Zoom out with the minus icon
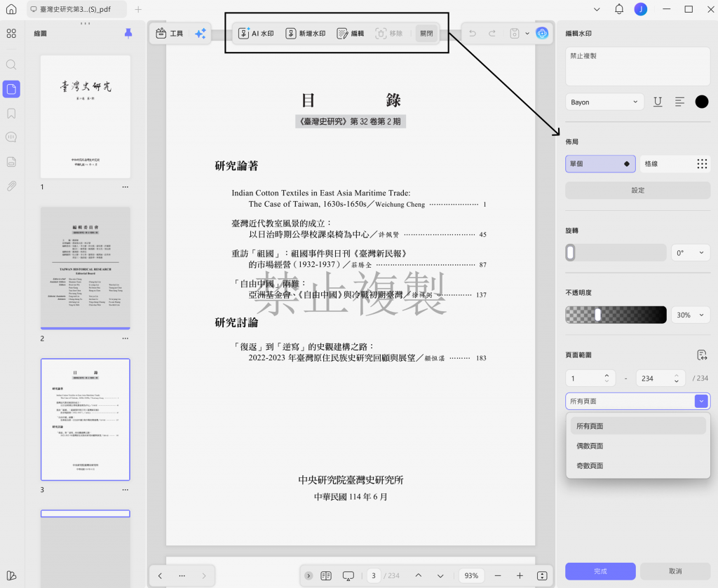This screenshot has height=588, width=718. click(498, 575)
